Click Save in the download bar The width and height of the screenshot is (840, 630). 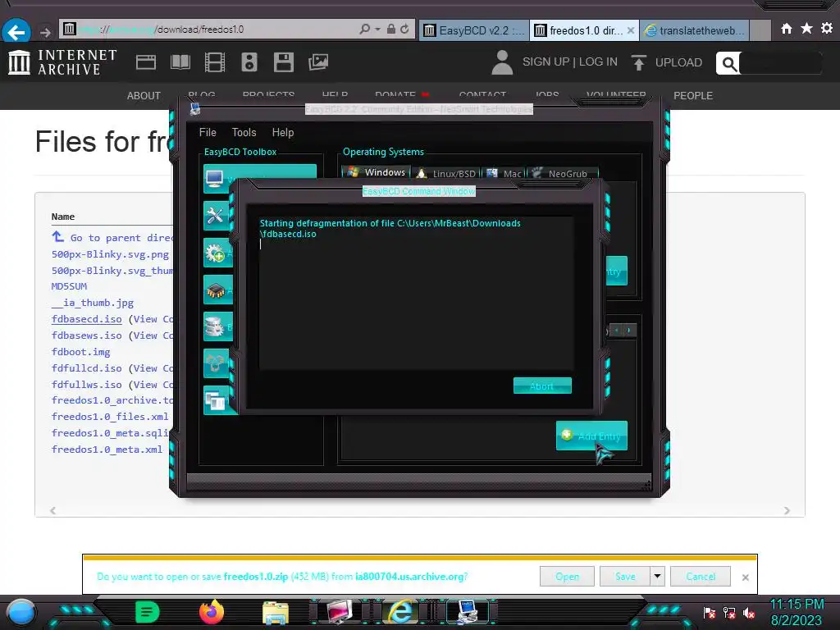point(625,577)
